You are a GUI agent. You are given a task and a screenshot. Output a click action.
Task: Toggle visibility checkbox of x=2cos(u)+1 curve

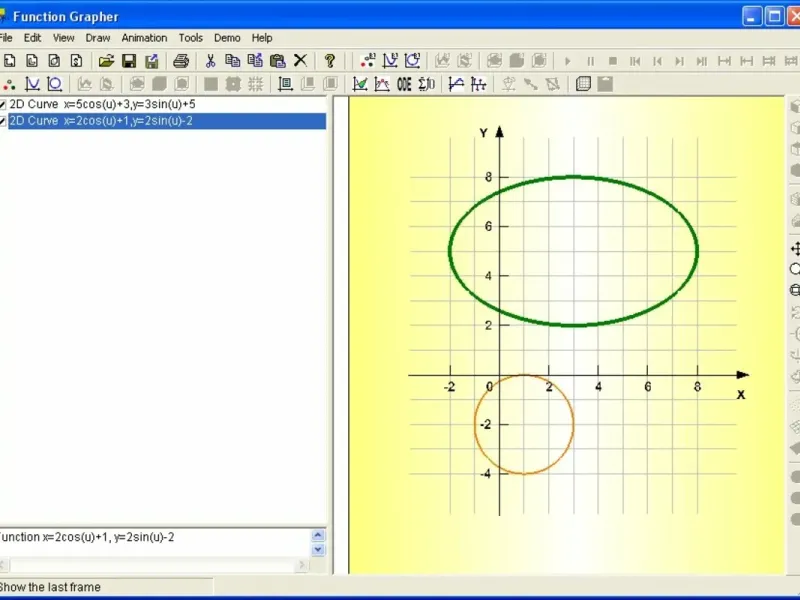click(x=3, y=121)
